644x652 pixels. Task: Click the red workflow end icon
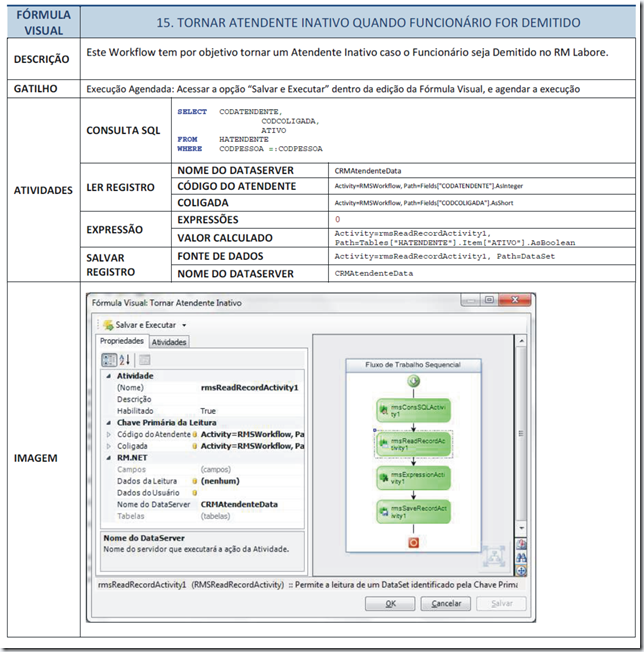413,543
